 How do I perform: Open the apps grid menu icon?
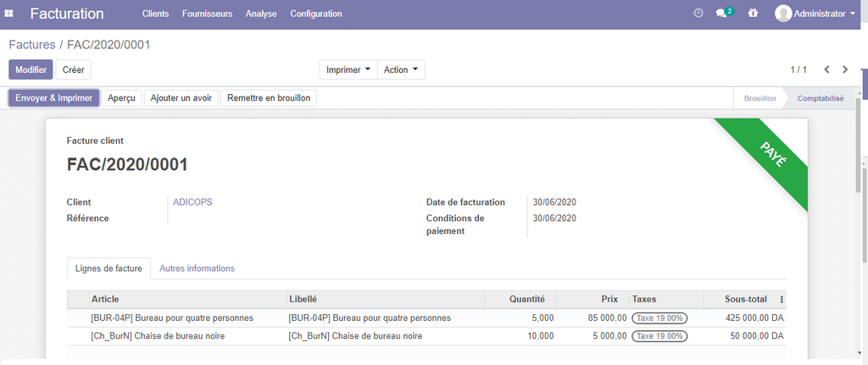(x=9, y=14)
